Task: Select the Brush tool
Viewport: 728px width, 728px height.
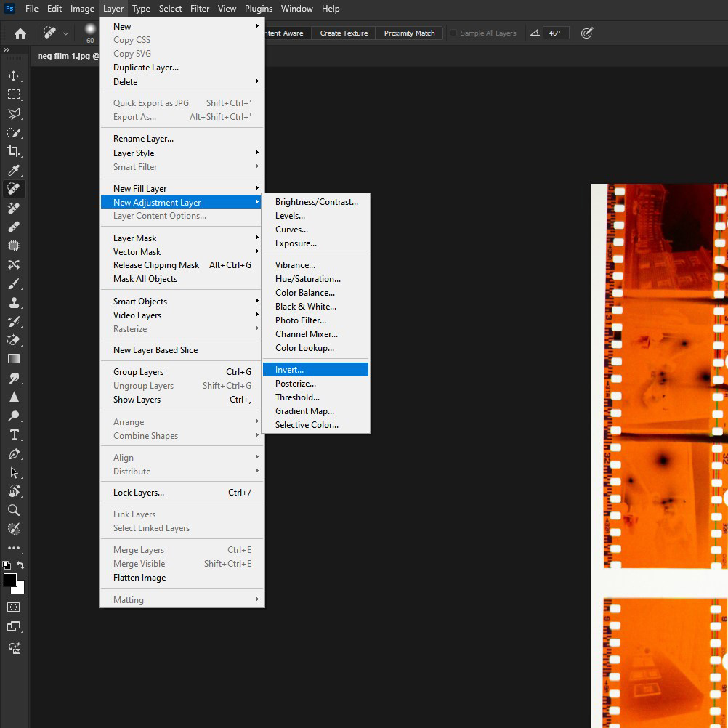Action: coord(14,283)
